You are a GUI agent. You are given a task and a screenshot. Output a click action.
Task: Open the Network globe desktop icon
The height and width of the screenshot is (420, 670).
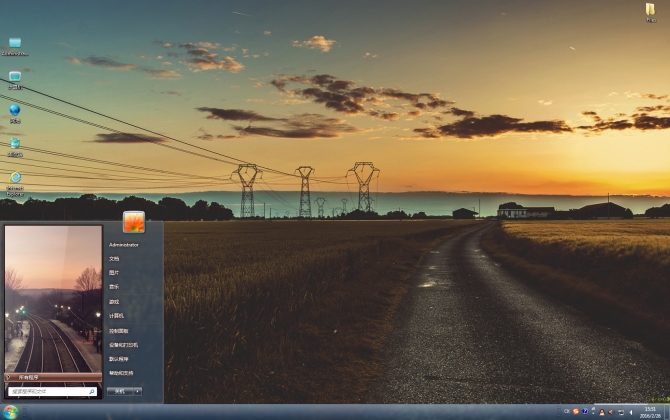(15, 111)
